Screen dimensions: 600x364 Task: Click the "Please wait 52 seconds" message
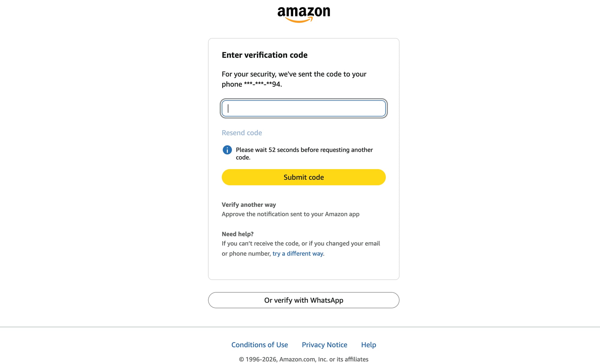point(304,150)
